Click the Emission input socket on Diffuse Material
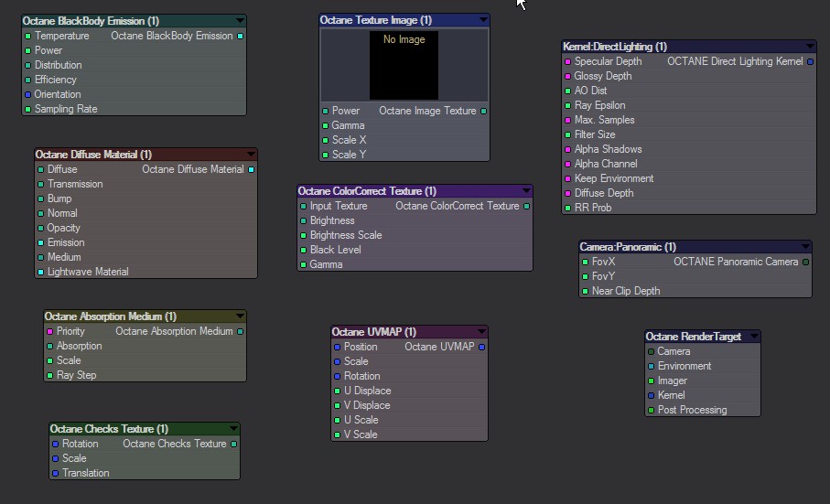This screenshot has width=830, height=504. click(x=41, y=242)
